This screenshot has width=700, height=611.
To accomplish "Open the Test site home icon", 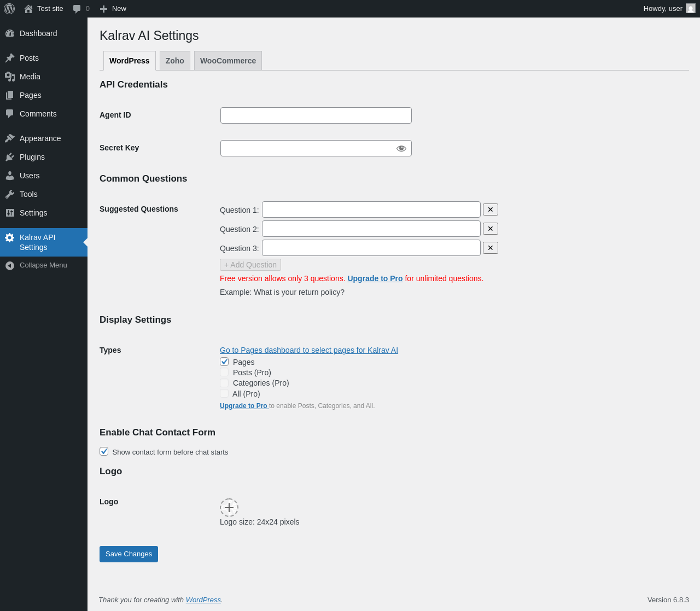I will (28, 9).
